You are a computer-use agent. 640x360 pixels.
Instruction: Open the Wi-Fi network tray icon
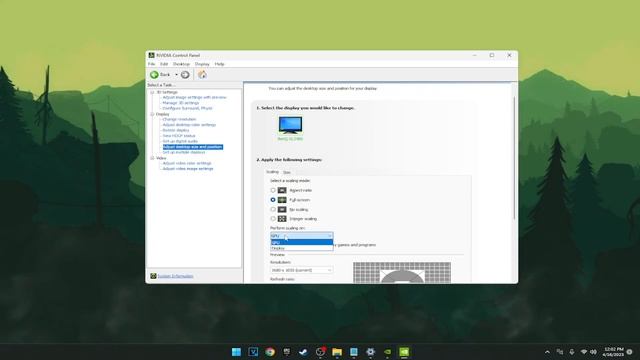584,352
